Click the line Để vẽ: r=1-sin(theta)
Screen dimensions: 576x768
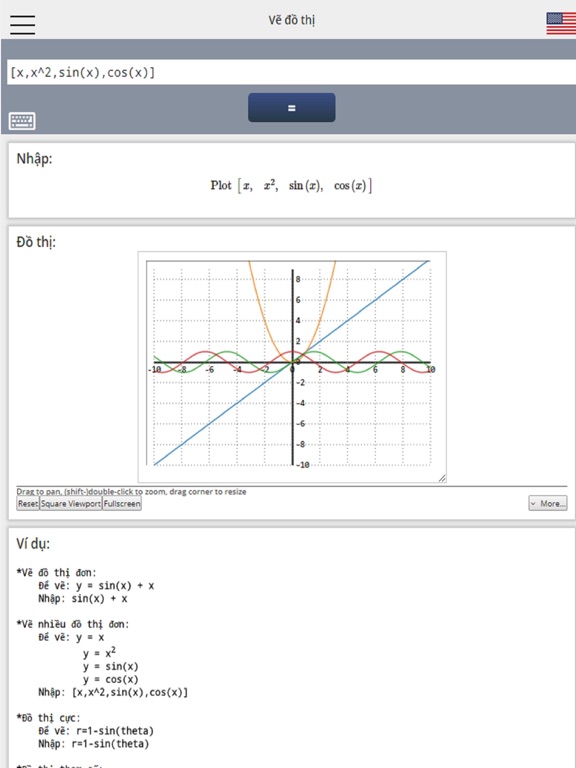click(x=96, y=731)
